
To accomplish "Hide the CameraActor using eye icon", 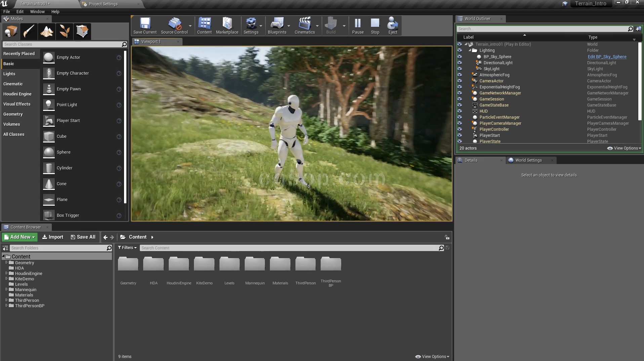I will pyautogui.click(x=459, y=81).
